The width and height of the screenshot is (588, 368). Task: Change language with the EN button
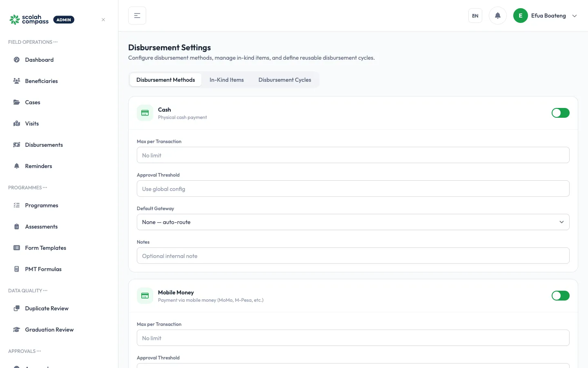[x=475, y=16]
